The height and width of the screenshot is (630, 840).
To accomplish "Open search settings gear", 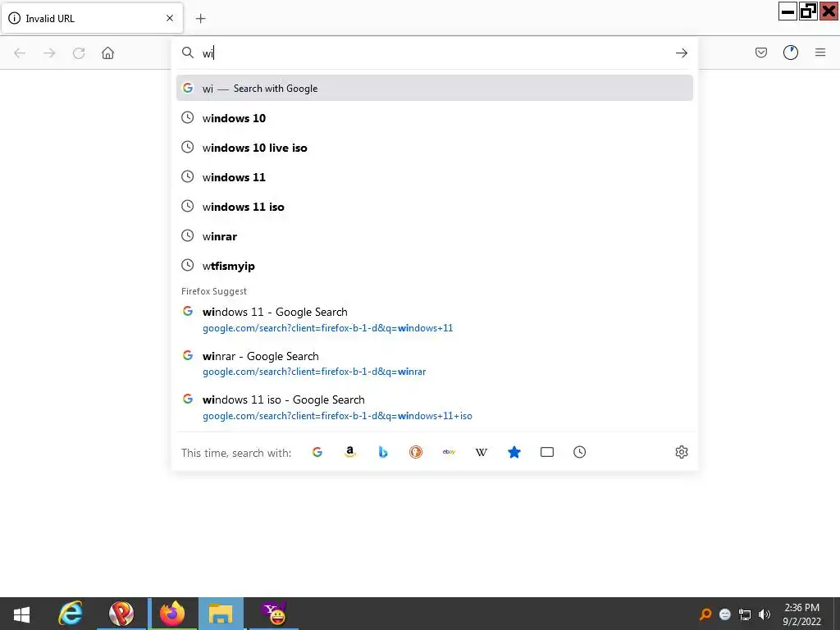I will pyautogui.click(x=682, y=452).
